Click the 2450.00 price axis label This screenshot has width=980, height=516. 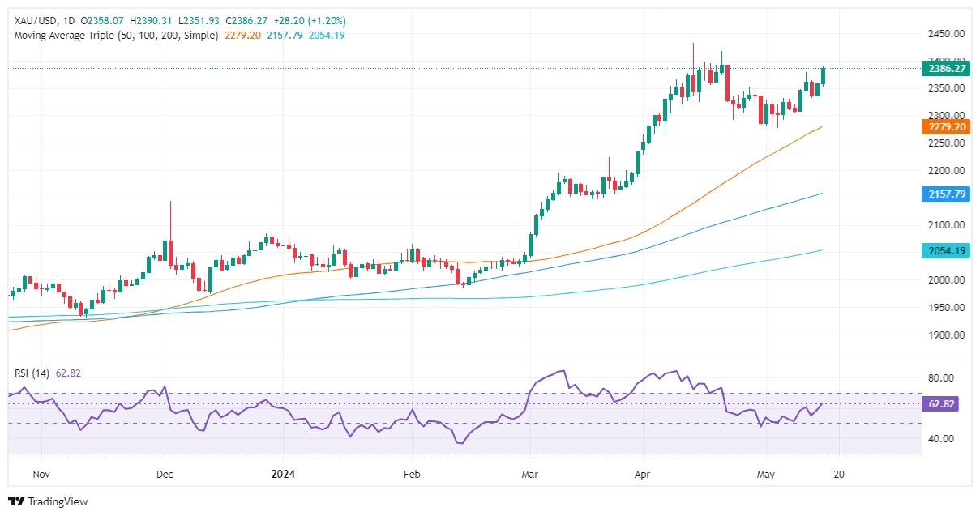[x=944, y=34]
